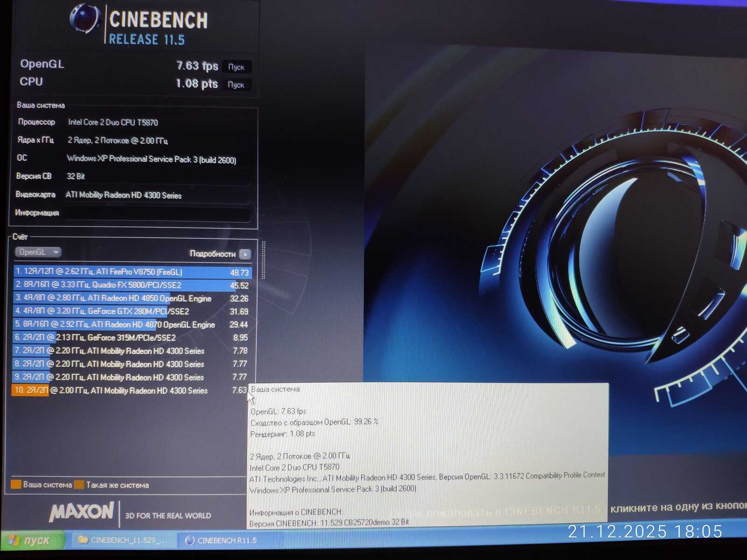Viewport: 747px width, 560px height.
Task: Select the ranking row scoring 7.78
Action: [x=133, y=350]
